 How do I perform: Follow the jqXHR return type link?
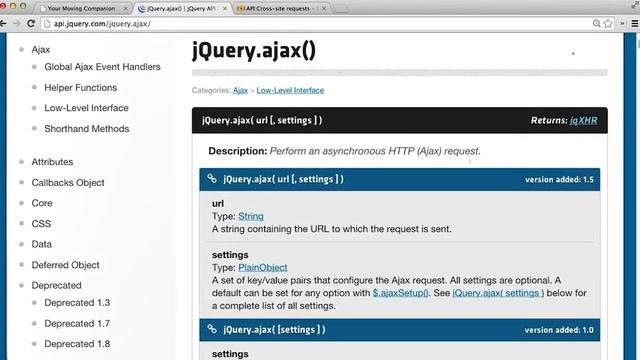pos(584,120)
